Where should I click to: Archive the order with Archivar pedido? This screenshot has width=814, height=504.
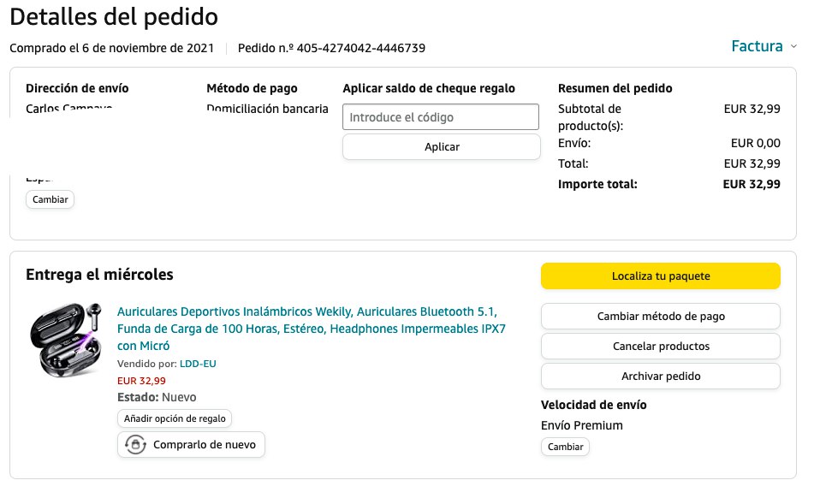(x=660, y=376)
